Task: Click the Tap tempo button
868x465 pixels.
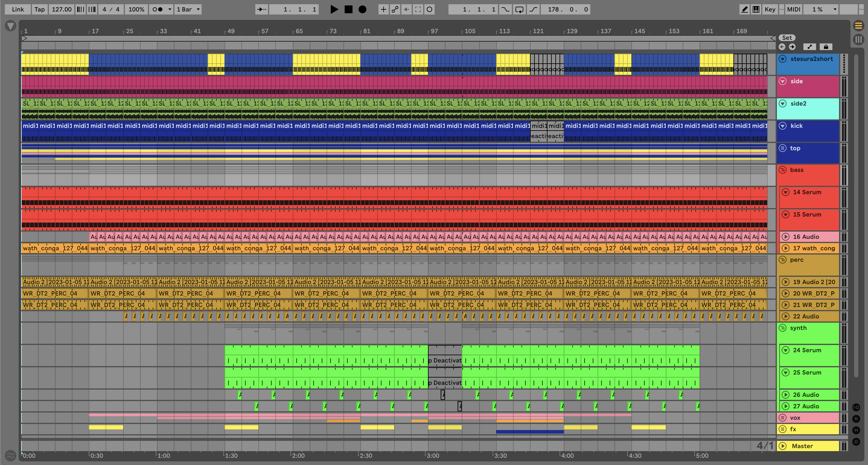Action: (40, 9)
